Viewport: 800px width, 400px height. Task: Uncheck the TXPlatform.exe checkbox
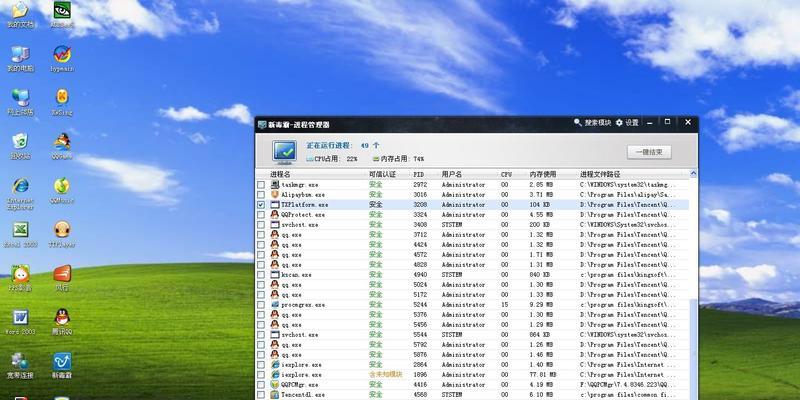pos(261,205)
